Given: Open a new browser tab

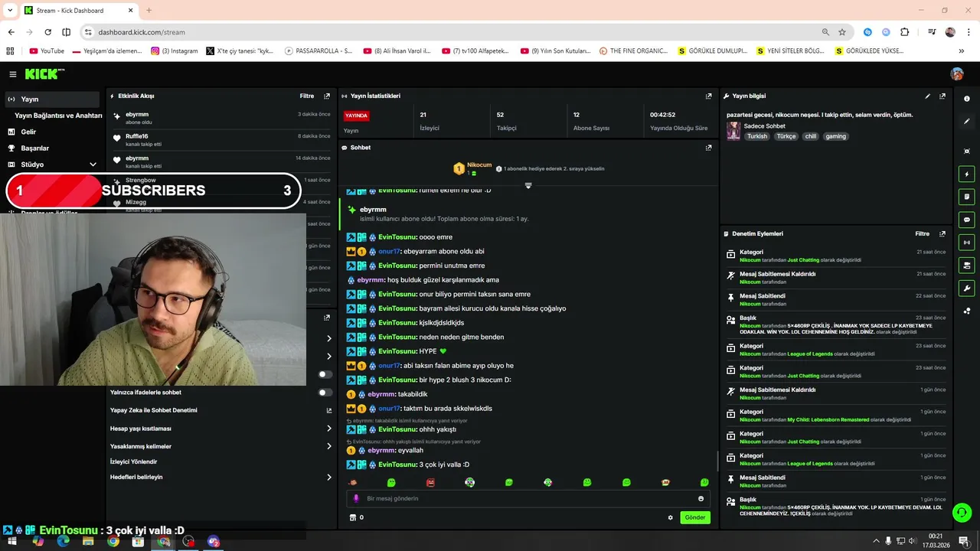Looking at the screenshot, I should [x=149, y=11].
